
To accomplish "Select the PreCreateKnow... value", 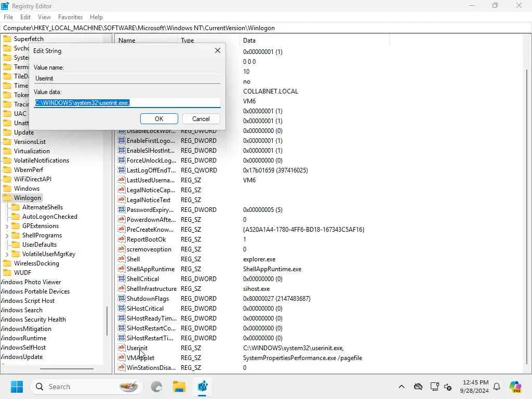I will point(150,230).
